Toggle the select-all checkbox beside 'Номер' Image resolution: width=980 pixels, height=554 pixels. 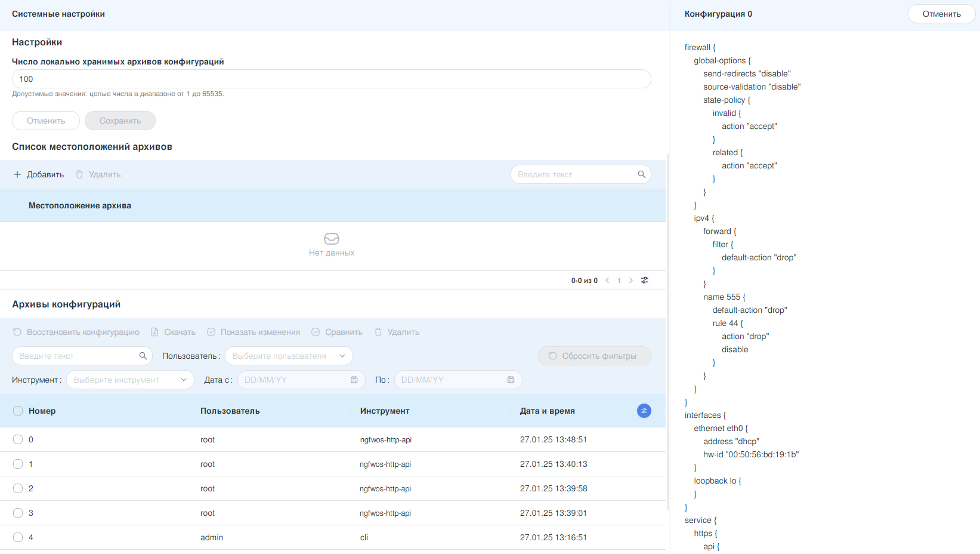point(18,411)
